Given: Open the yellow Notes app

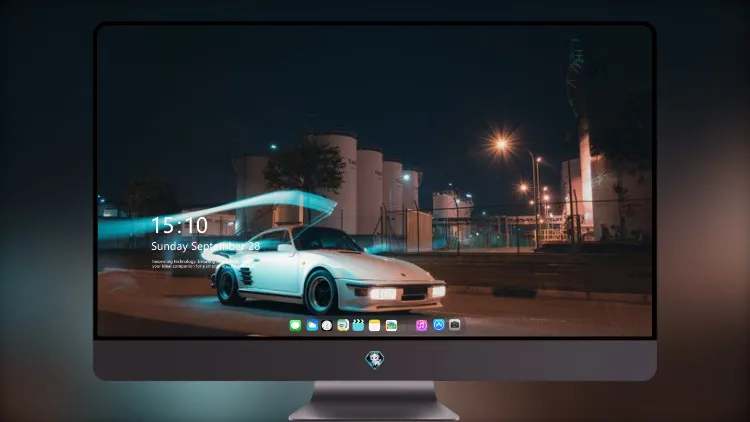Looking at the screenshot, I should (x=375, y=326).
